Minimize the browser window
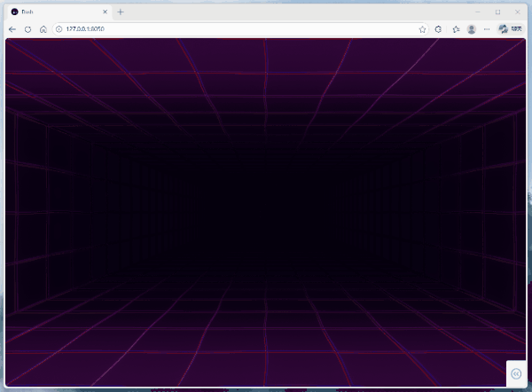Screen dimensions: 532x392 click(478, 12)
